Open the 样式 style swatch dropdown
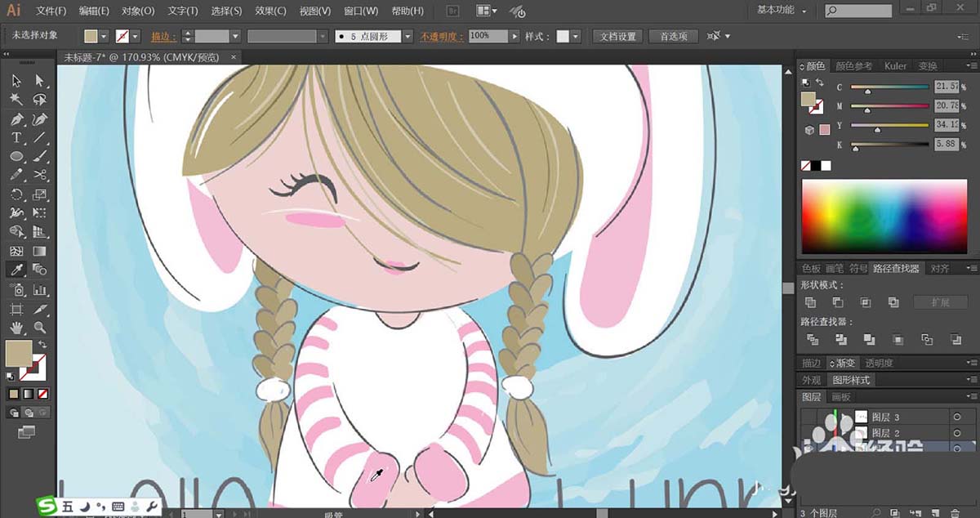Image resolution: width=980 pixels, height=518 pixels. coord(576,37)
